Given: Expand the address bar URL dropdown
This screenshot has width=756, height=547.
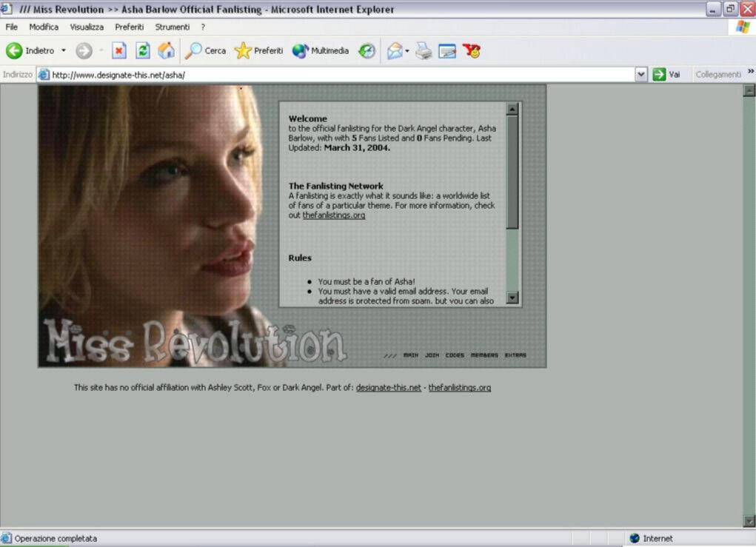Looking at the screenshot, I should pos(641,75).
